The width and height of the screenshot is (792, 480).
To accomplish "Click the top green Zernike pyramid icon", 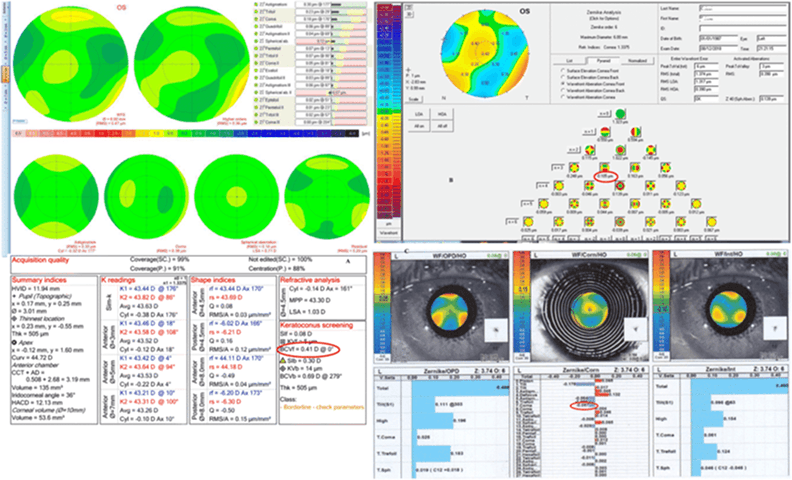I will [x=620, y=115].
